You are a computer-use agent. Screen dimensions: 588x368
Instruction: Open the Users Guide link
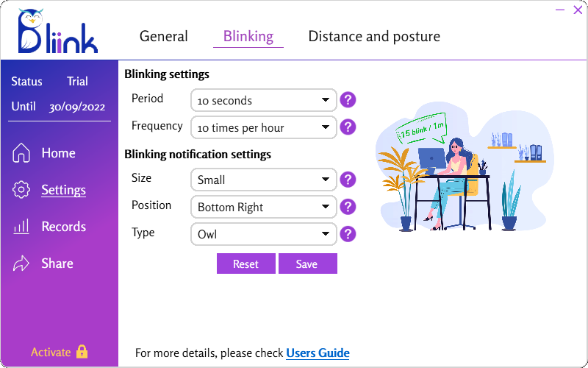[x=318, y=353]
